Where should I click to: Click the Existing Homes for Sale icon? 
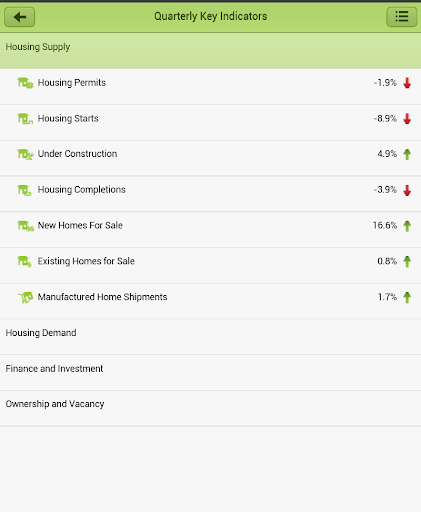click(24, 261)
